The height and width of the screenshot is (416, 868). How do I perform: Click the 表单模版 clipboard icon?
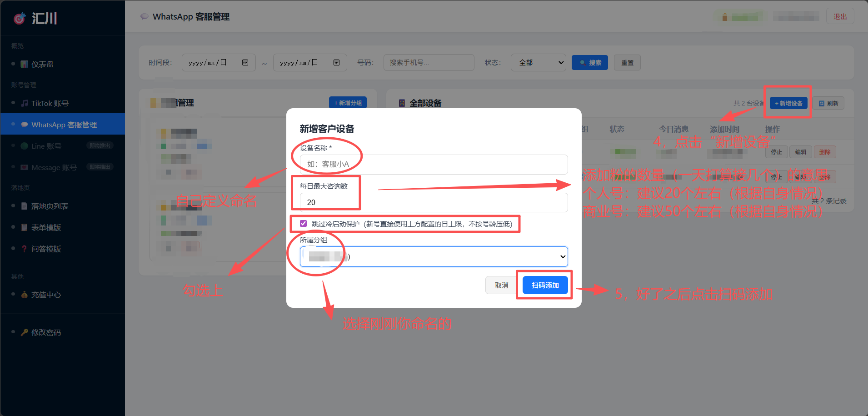tap(25, 227)
